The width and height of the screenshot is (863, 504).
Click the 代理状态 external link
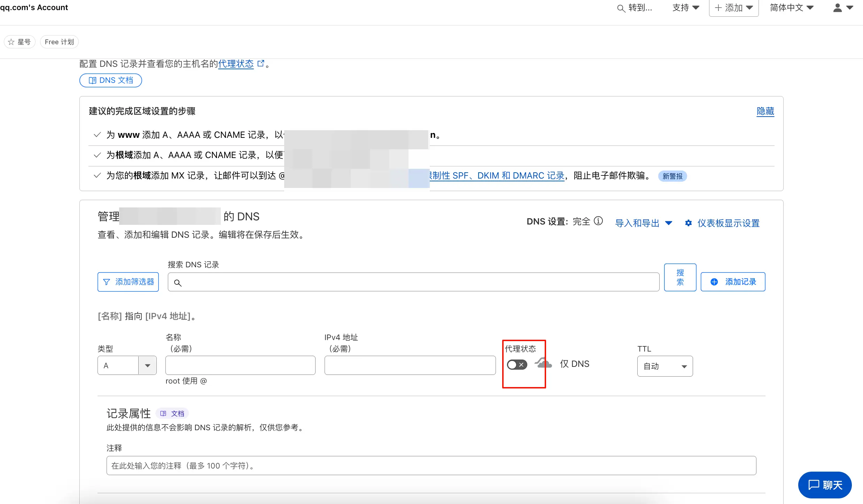(x=236, y=64)
